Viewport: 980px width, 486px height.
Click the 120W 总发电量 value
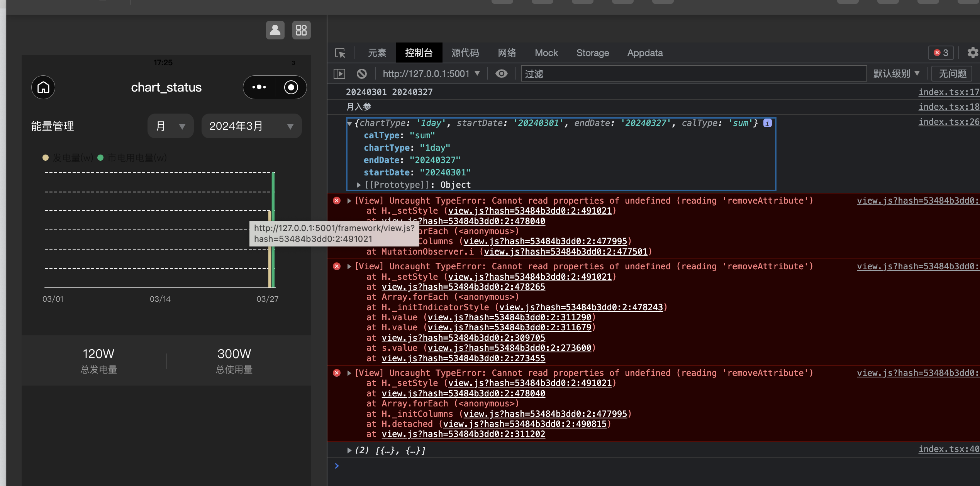(98, 354)
